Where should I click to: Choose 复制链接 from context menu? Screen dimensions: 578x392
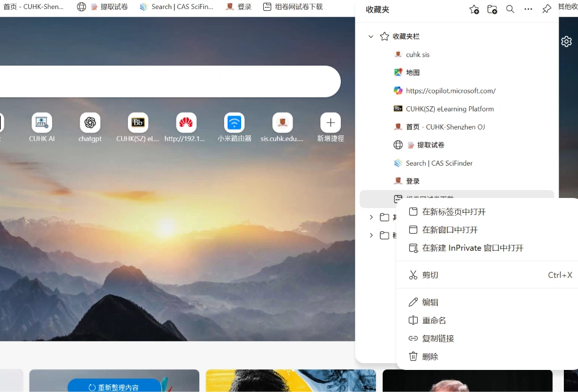(487, 338)
